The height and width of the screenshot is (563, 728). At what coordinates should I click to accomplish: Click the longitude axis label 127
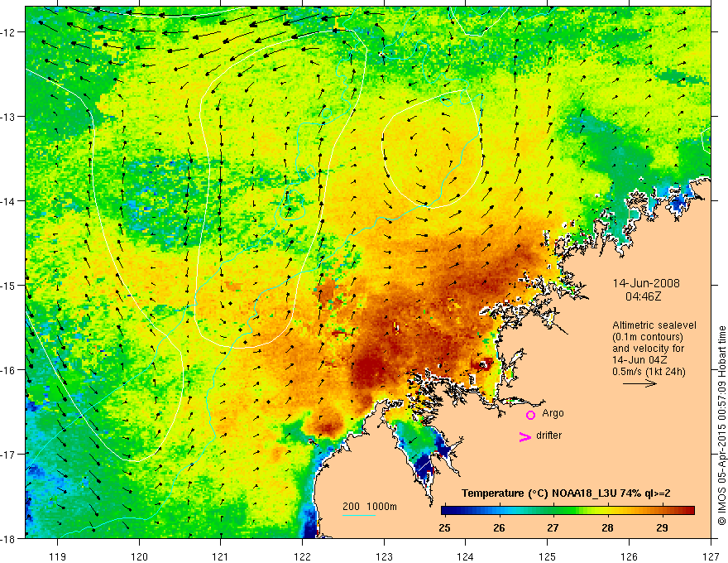pyautogui.click(x=711, y=557)
